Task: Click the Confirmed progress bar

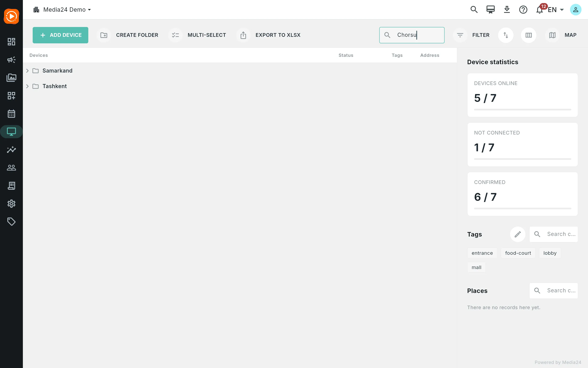Action: pos(523,209)
